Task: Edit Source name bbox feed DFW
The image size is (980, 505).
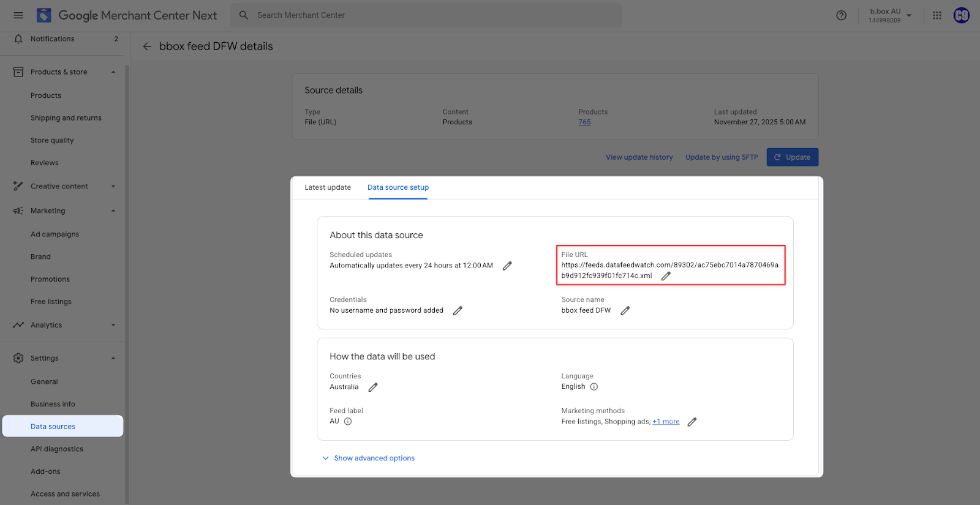Action: click(625, 311)
